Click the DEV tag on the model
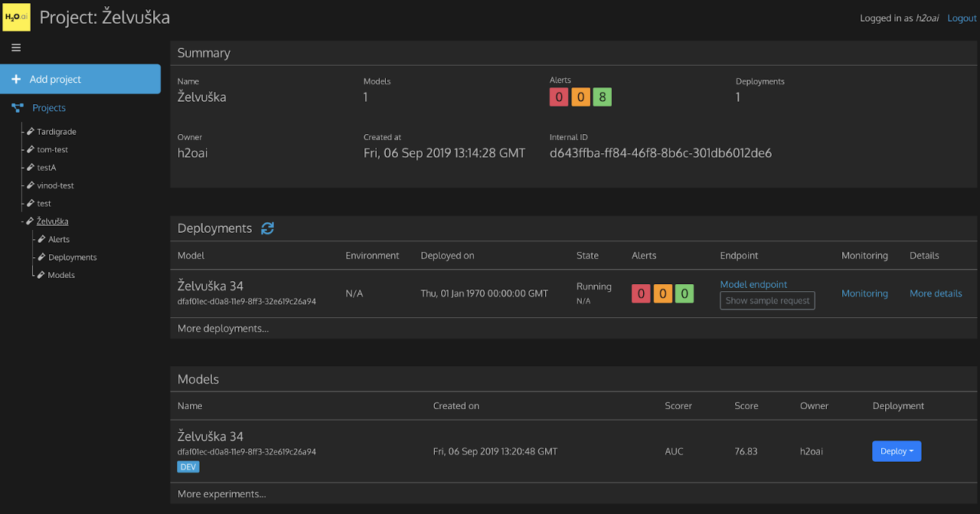This screenshot has width=980, height=514. 188,467
